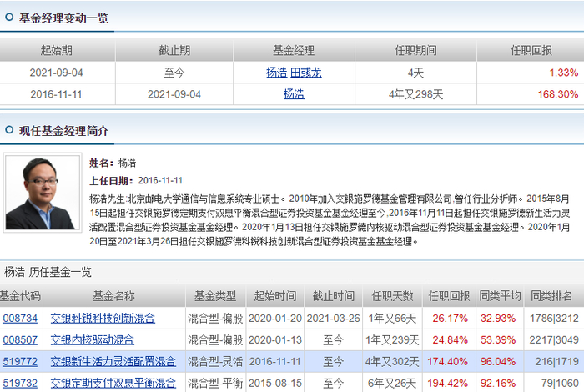Open 交银内核驱动混合 fund link

click(x=93, y=340)
